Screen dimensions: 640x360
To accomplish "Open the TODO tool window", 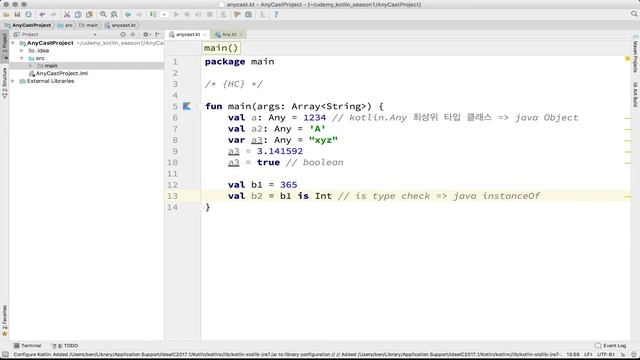I will 65,346.
